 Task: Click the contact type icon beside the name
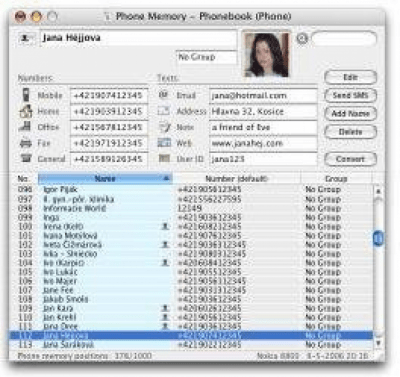pyautogui.click(x=26, y=38)
